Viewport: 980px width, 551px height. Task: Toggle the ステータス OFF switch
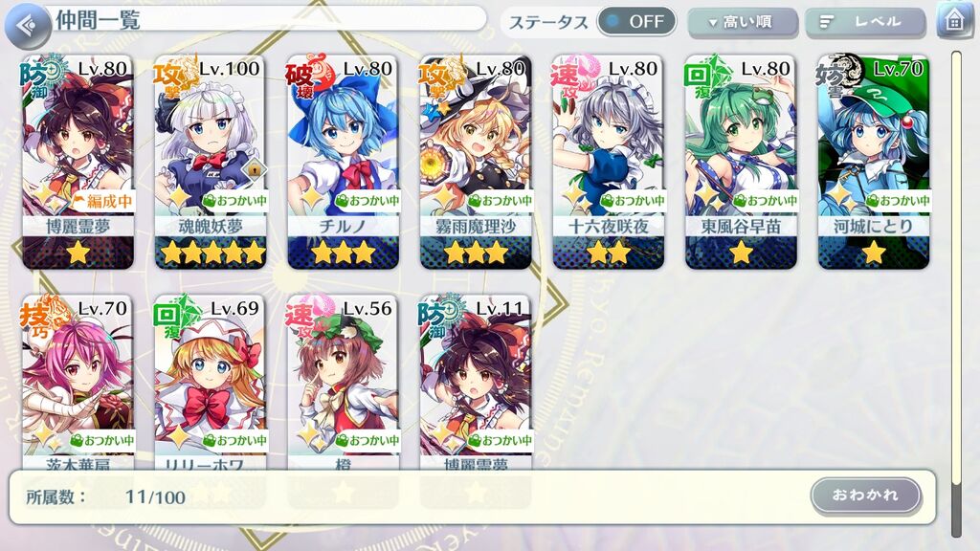point(636,22)
